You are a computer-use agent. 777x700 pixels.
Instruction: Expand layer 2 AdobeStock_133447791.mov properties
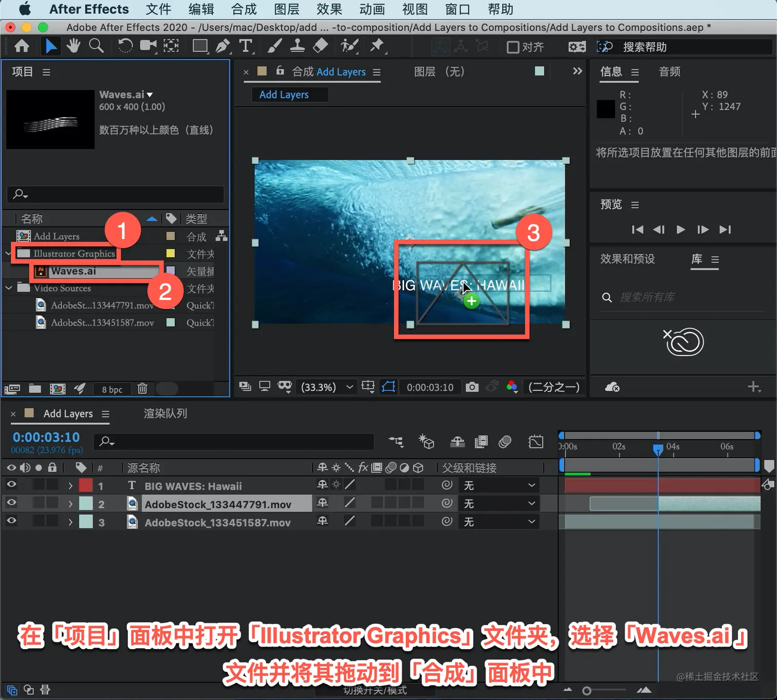click(x=70, y=504)
